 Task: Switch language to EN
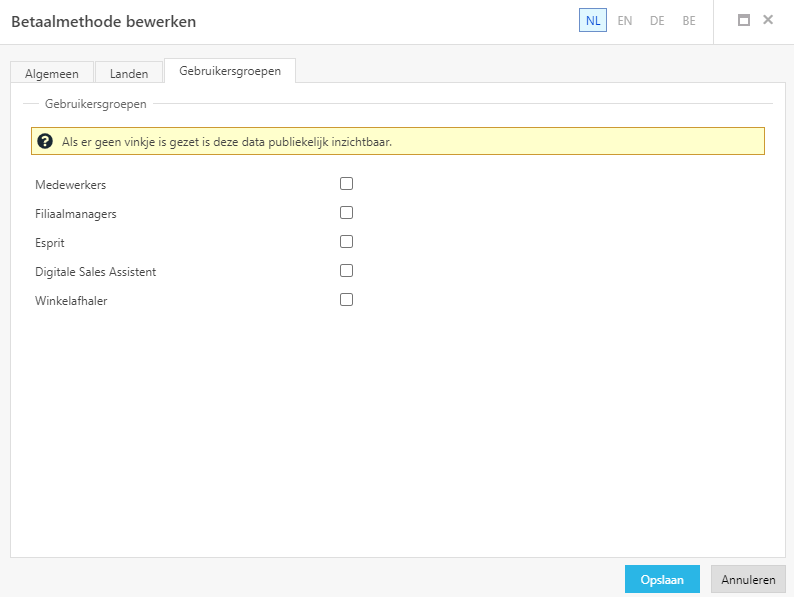[624, 21]
